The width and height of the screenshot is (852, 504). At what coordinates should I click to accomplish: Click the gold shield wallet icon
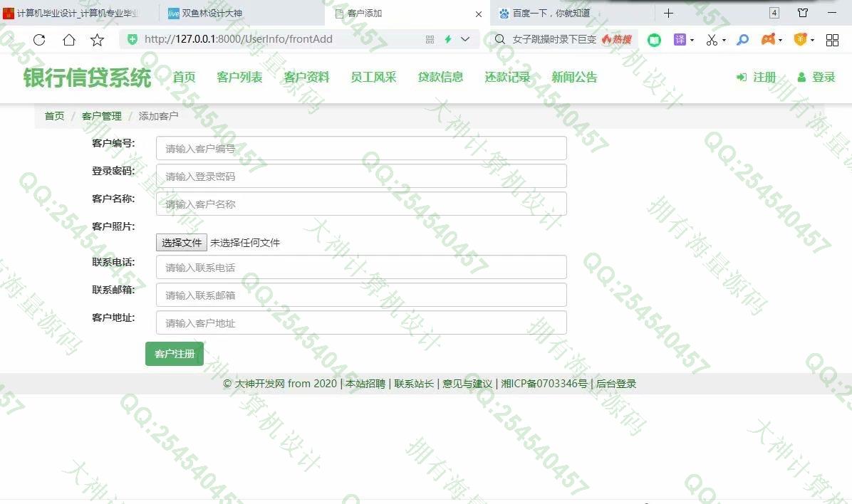[801, 39]
